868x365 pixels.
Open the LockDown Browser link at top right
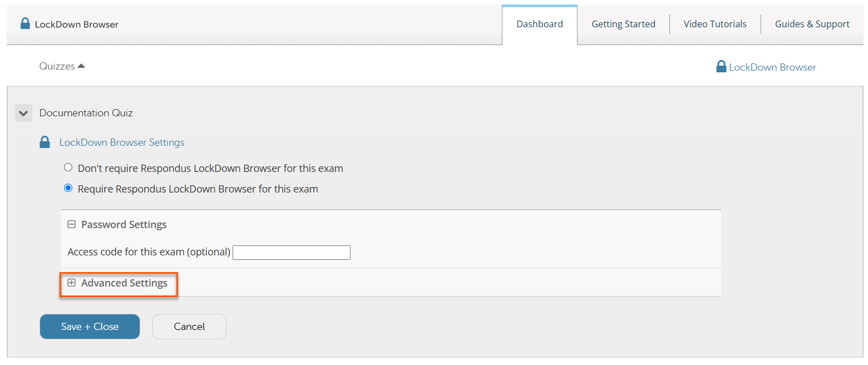point(773,66)
